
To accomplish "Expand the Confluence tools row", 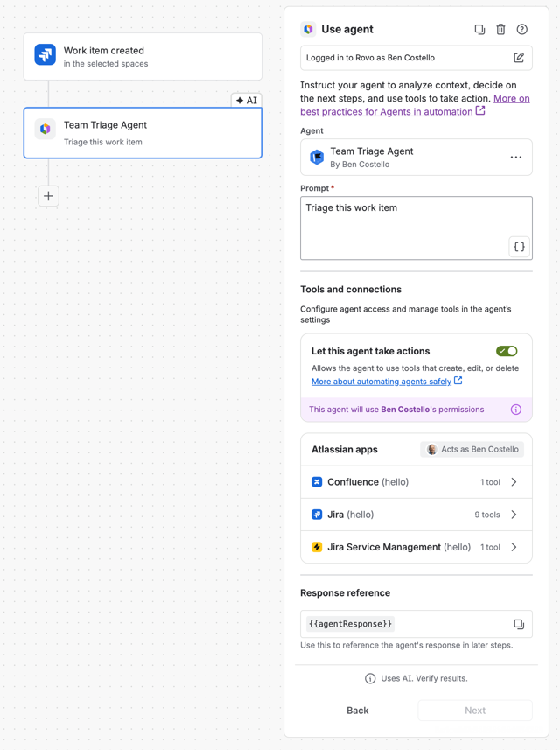I will point(416,482).
